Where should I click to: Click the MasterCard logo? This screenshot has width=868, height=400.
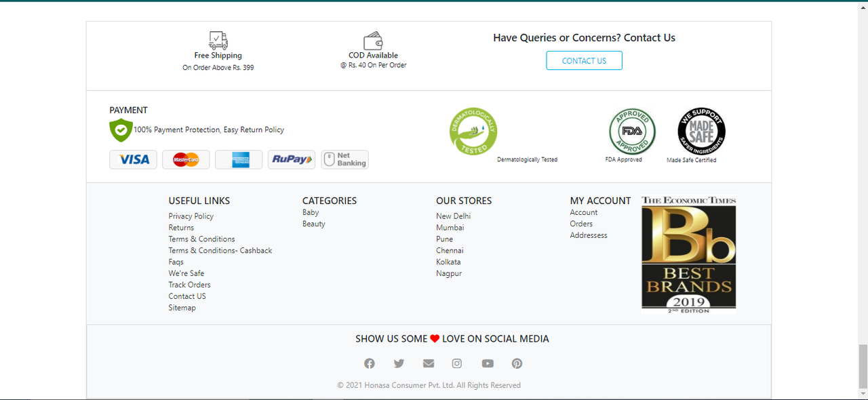[186, 159]
